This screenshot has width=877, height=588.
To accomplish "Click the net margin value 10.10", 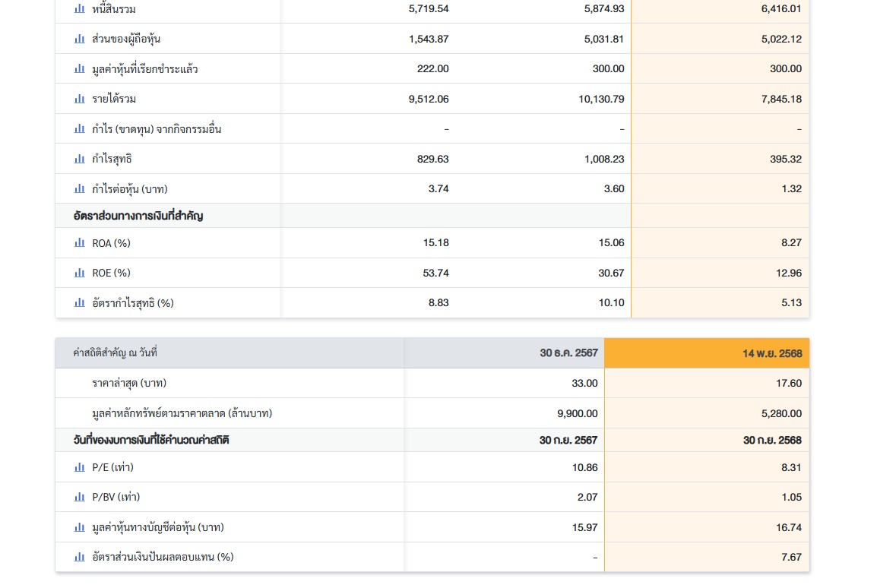I will [611, 302].
